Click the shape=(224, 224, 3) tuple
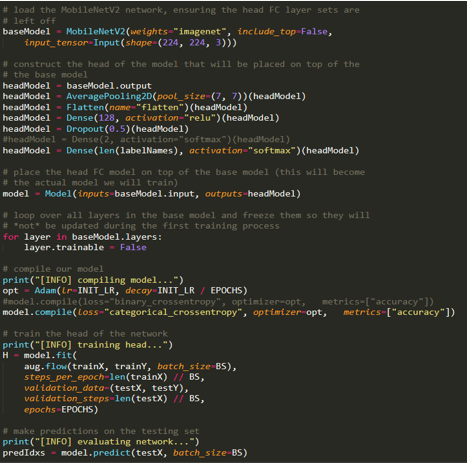This screenshot has height=463, width=467. point(178,43)
